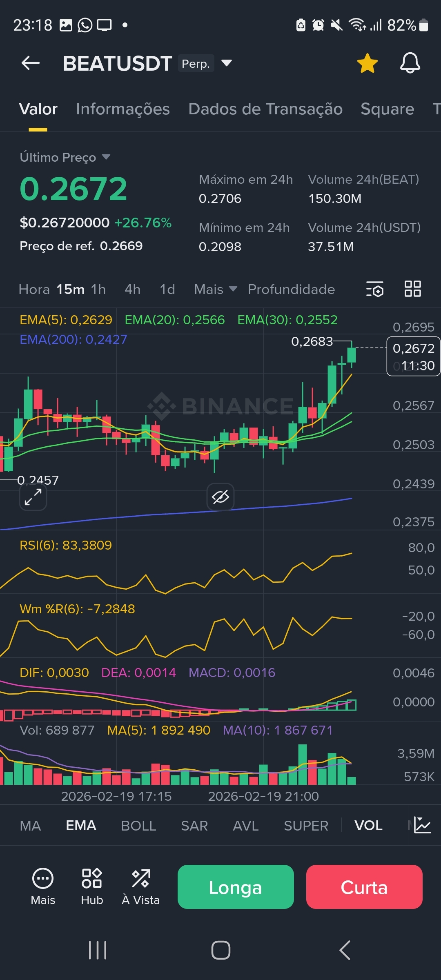441x980 pixels.
Task: Select the 1d timeframe
Action: click(167, 289)
